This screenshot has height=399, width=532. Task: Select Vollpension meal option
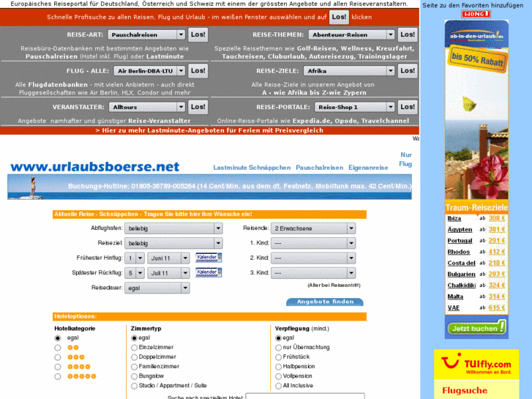tap(279, 376)
